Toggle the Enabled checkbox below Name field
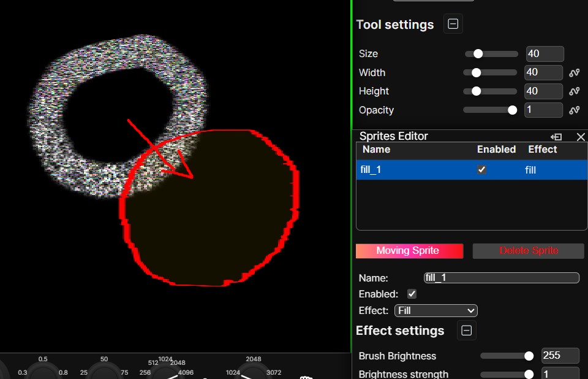 412,294
